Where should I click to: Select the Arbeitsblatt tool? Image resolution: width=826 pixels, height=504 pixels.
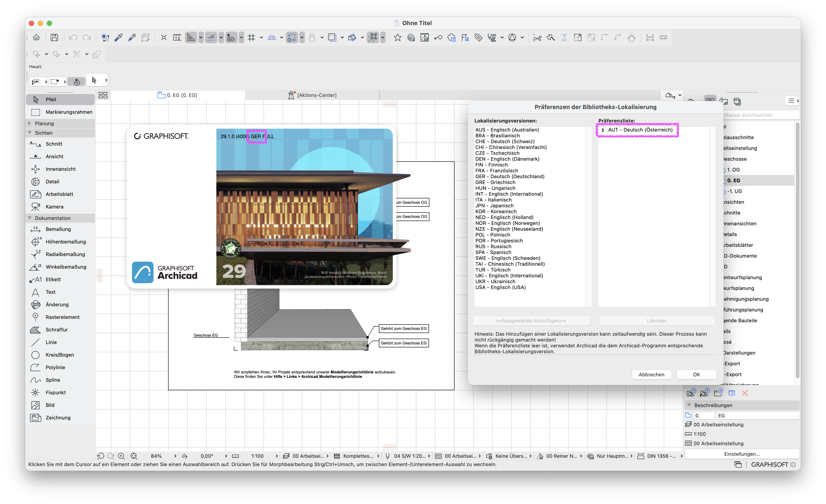[x=60, y=194]
